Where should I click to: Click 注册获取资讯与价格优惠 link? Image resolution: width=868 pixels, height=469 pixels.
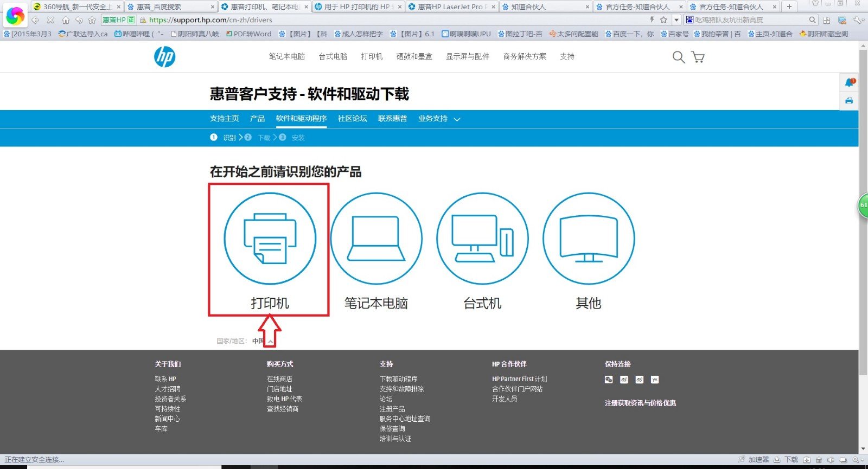coord(640,403)
